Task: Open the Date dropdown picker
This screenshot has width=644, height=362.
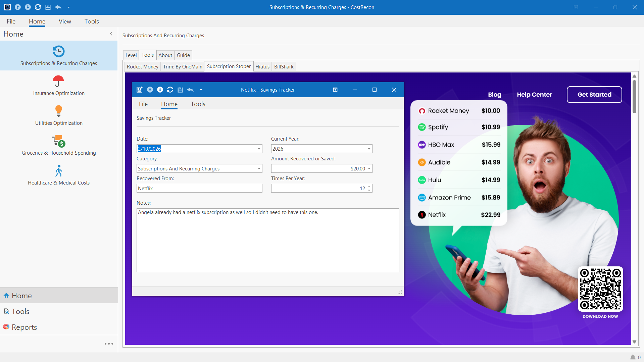Action: click(259, 149)
